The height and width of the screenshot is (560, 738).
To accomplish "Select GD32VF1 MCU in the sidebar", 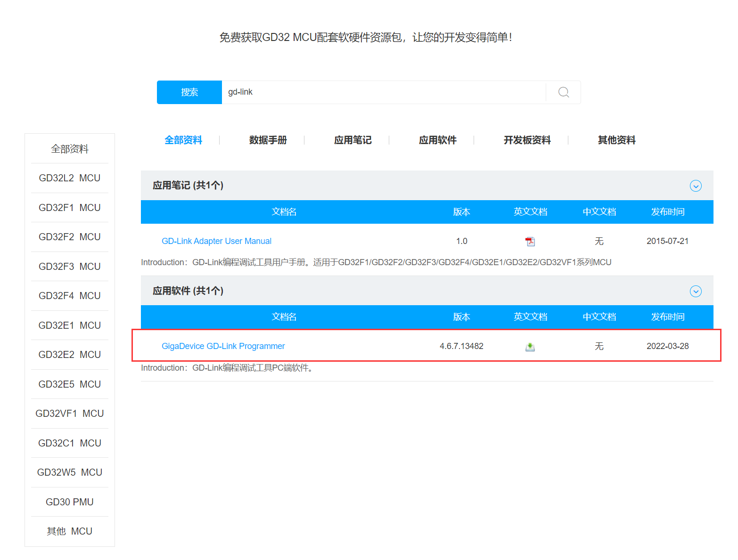I will [70, 414].
